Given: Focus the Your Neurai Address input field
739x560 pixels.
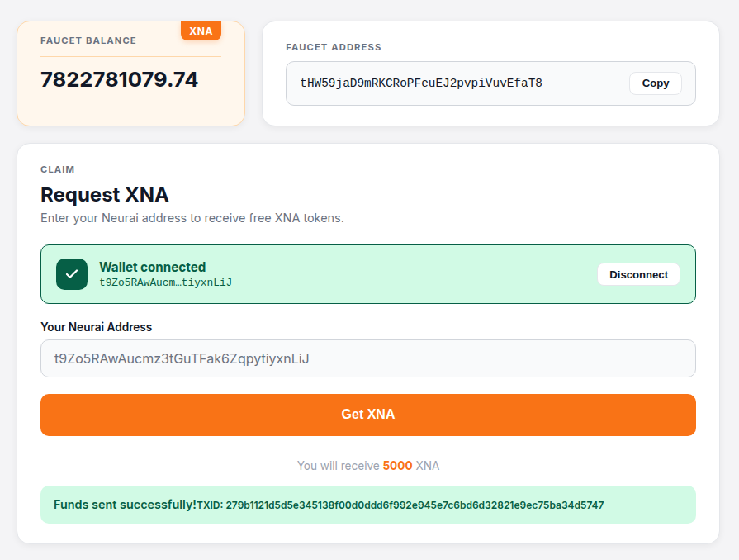Looking at the screenshot, I should pos(368,358).
